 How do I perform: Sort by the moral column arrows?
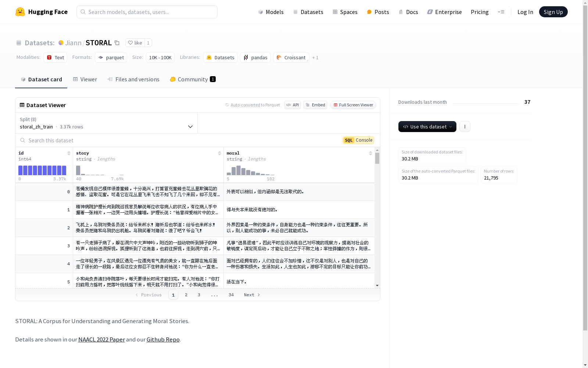(370, 153)
